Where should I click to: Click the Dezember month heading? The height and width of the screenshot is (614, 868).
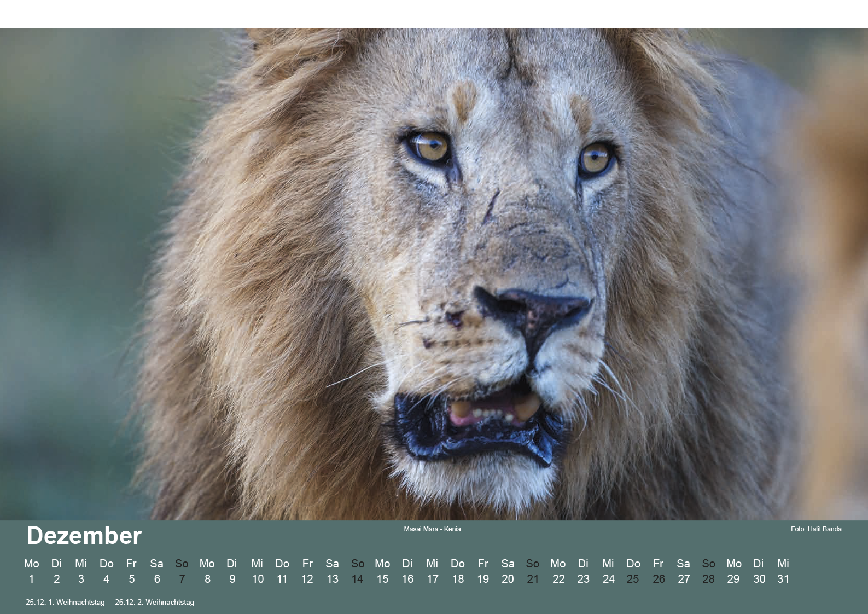point(84,536)
